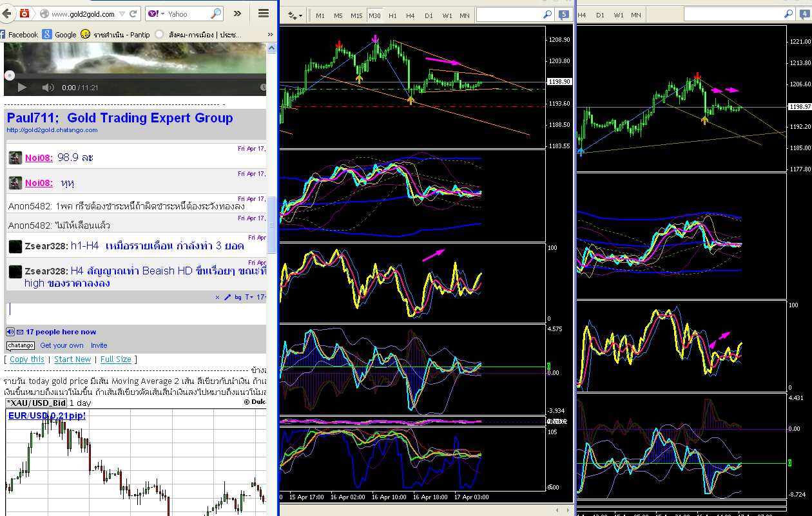Click the chat message input box
Screen dimensions: 812x516
[x=135, y=312]
